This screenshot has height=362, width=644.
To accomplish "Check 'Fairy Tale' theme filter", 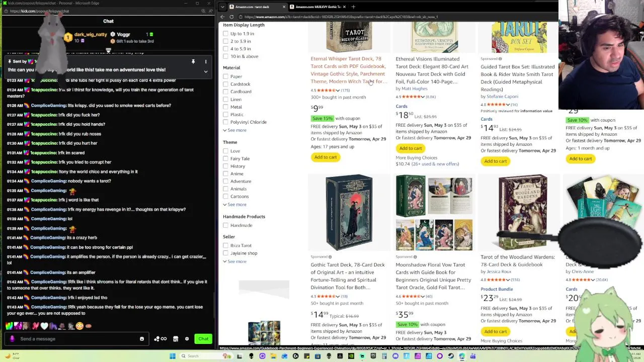I will click(x=225, y=158).
